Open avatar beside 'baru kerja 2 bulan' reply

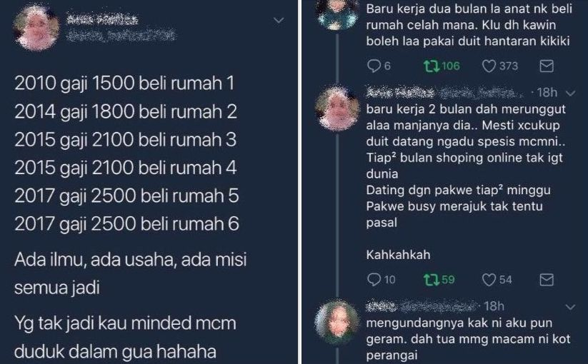pos(337,108)
